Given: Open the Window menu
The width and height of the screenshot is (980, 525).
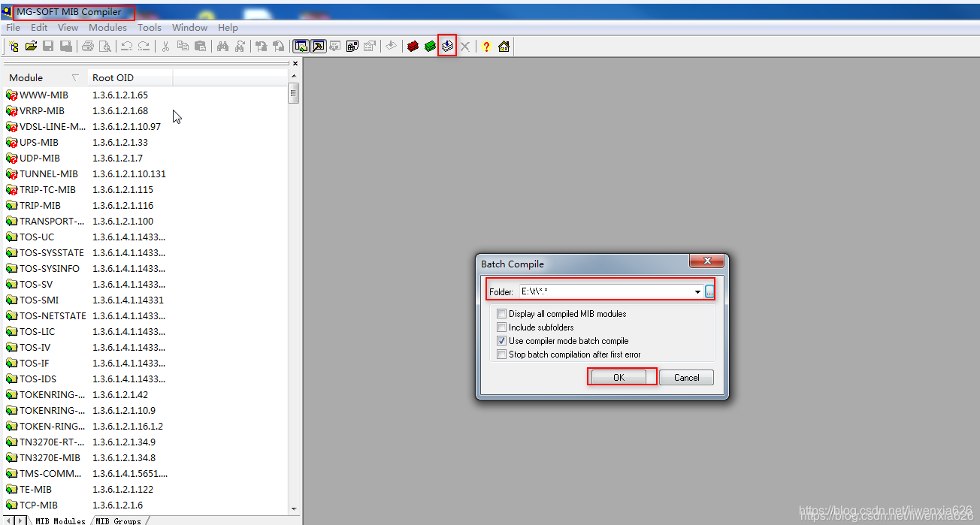Looking at the screenshot, I should click(190, 28).
